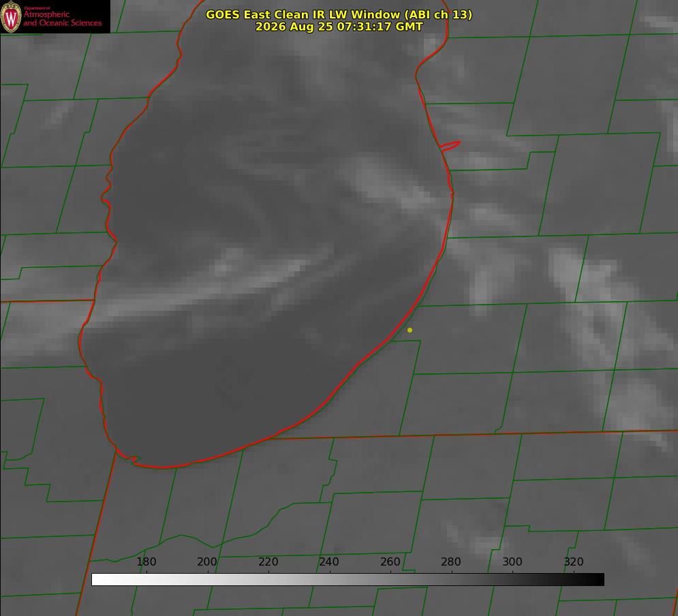Click the 300 label on colorbar
Image resolution: width=678 pixels, height=616 pixels.
512,561
